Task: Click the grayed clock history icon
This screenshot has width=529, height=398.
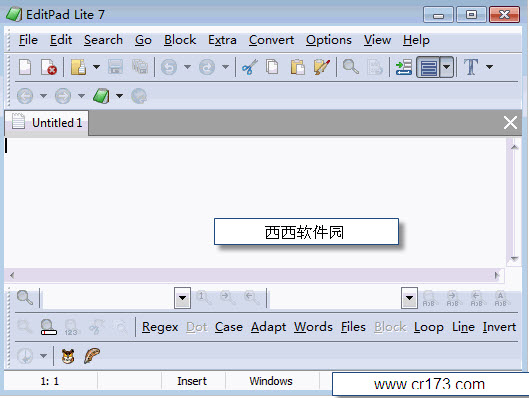Action: pos(25,356)
